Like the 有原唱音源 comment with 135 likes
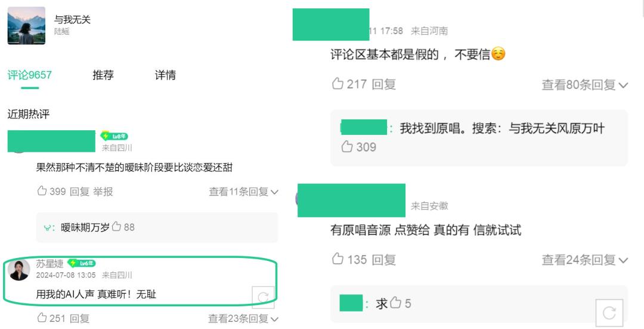This screenshot has width=644, height=329. pyautogui.click(x=338, y=259)
